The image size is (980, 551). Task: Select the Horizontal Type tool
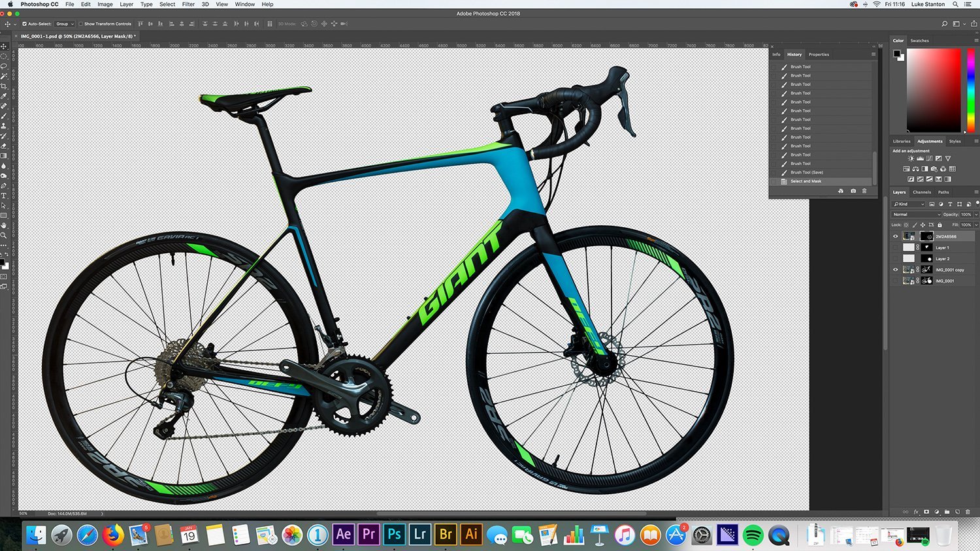5,195
